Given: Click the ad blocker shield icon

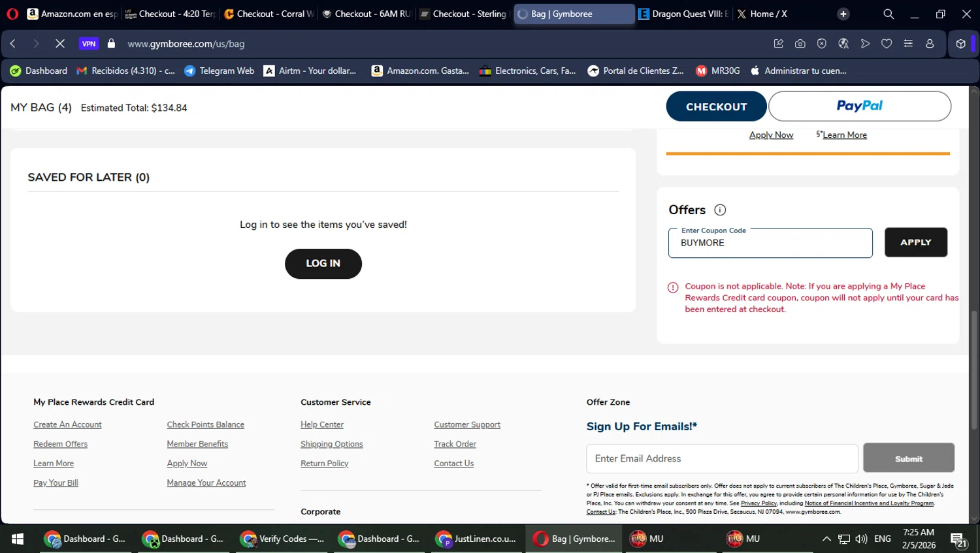Looking at the screenshot, I should 822,44.
